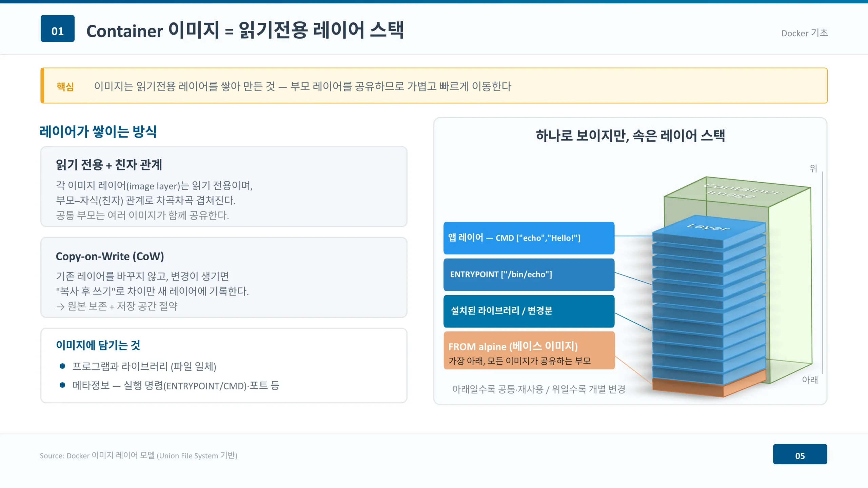Click the bullet "메타정보 — 실행 명령(ENTRYPOINT/CMD)·포트 등"
The height and width of the screenshot is (488, 868).
[x=176, y=386]
